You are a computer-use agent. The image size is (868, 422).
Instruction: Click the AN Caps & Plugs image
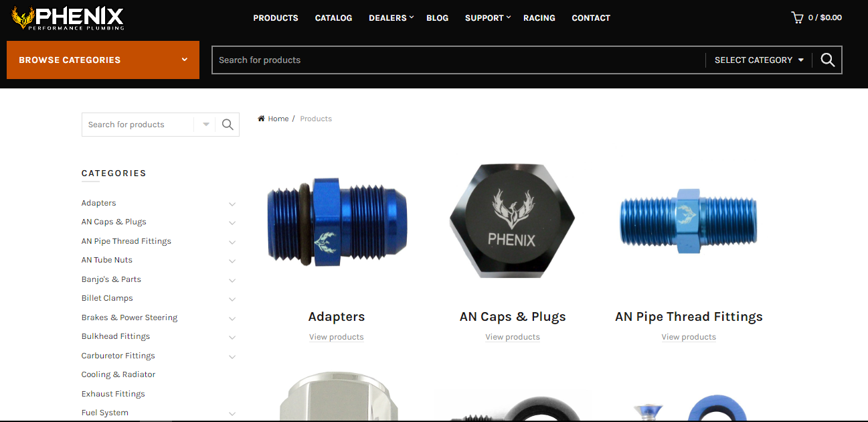click(513, 222)
